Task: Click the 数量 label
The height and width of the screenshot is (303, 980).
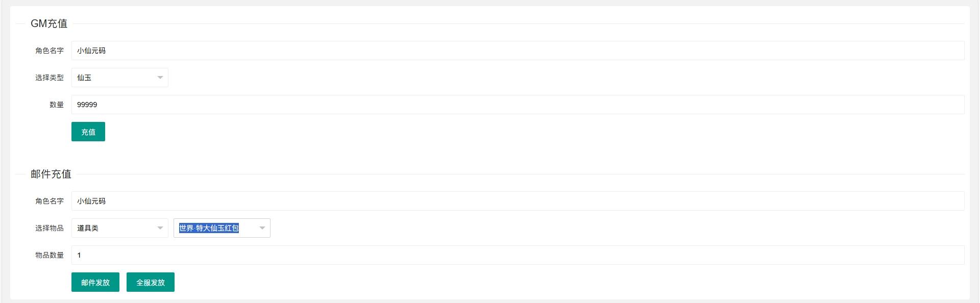Action: (57, 105)
